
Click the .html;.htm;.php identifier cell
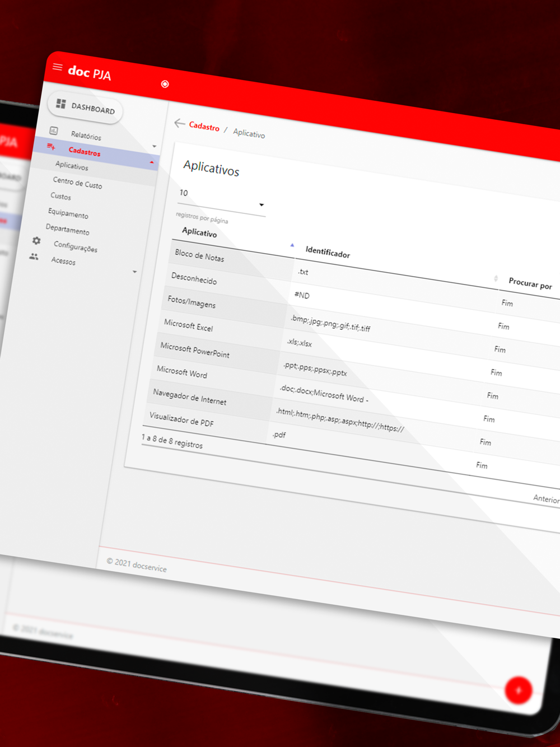point(340,419)
